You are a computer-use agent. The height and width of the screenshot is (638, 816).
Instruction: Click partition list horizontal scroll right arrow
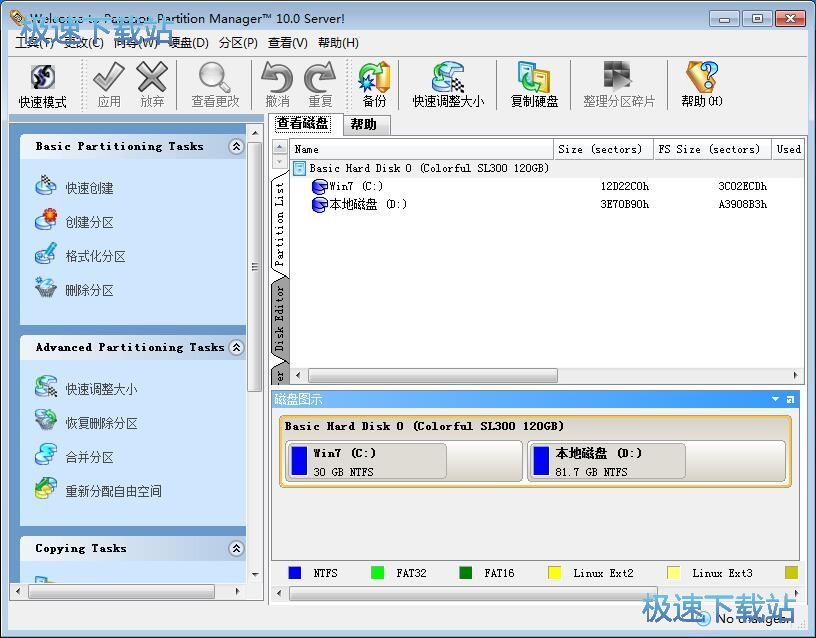pyautogui.click(x=796, y=375)
